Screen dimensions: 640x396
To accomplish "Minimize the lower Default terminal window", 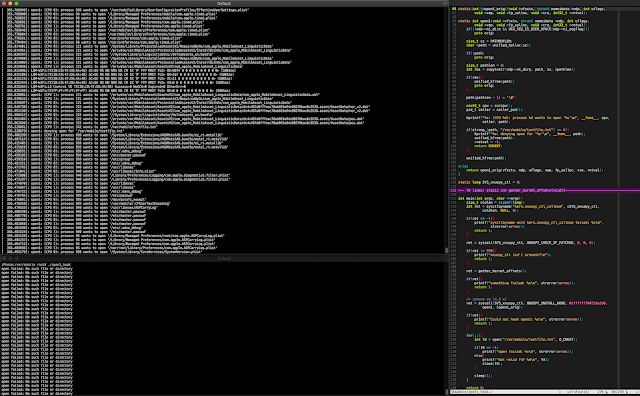I will click(10, 258).
